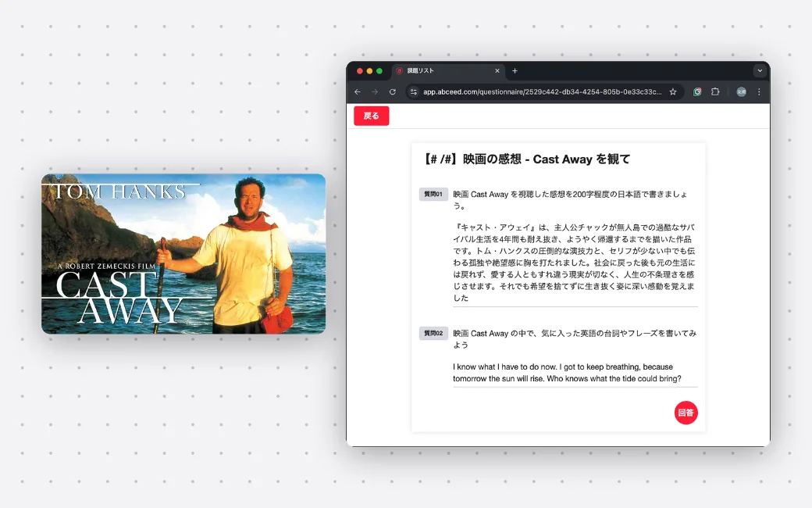
Task: Open site information icon in address bar
Action: coord(413,91)
